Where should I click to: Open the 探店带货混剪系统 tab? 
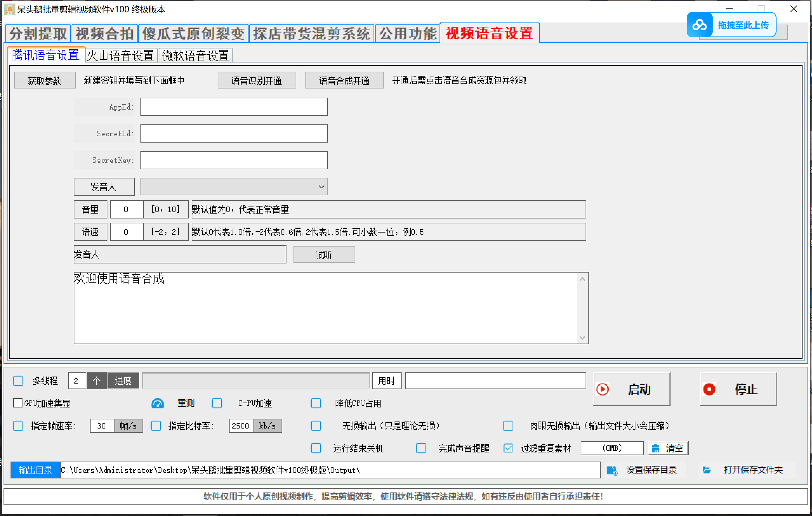pos(311,34)
